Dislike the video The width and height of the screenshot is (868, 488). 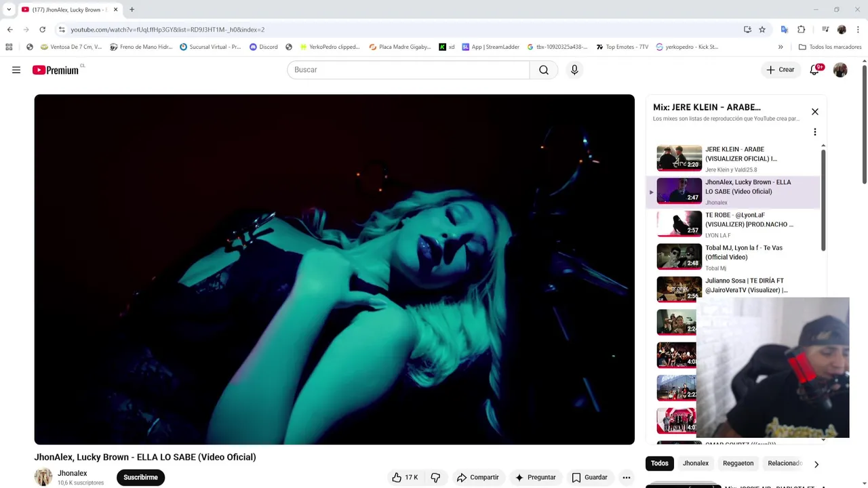435,477
